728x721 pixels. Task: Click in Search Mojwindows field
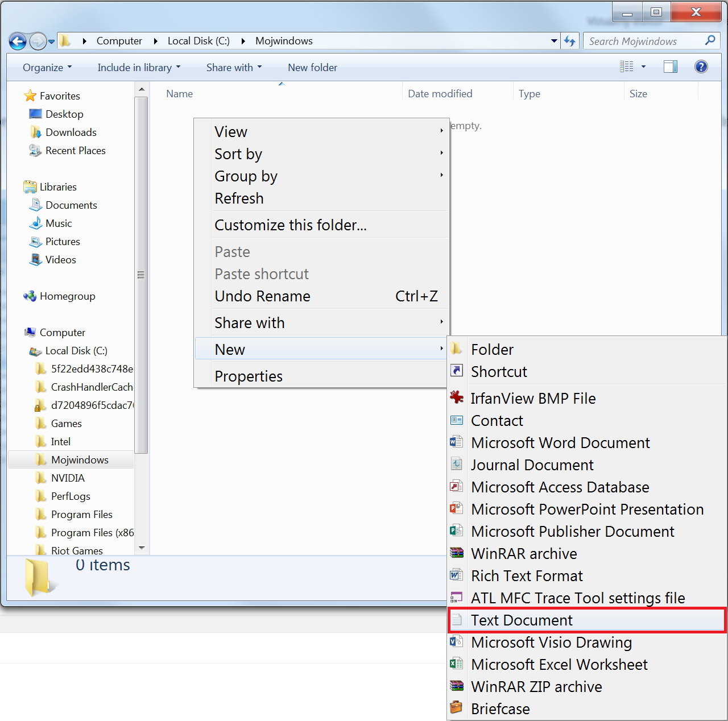click(644, 41)
